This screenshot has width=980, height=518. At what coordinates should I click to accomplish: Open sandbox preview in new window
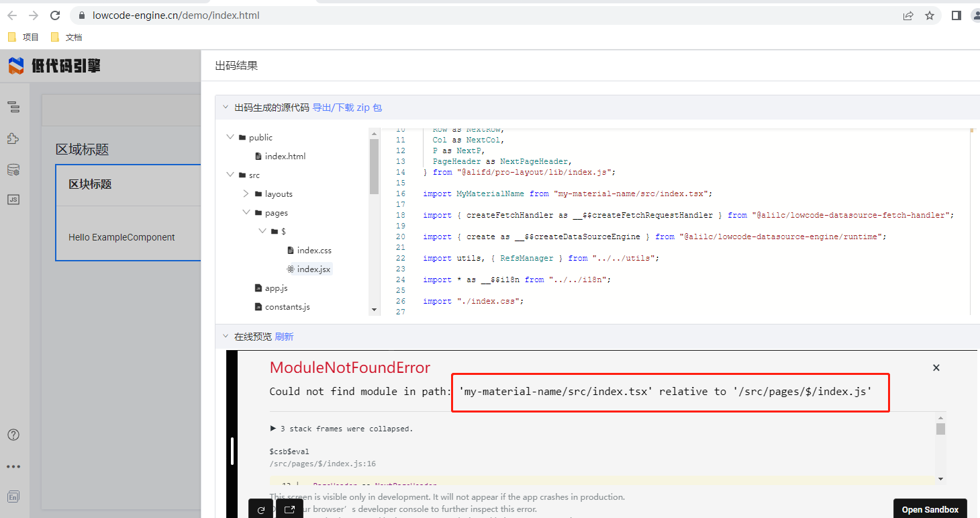(290, 509)
